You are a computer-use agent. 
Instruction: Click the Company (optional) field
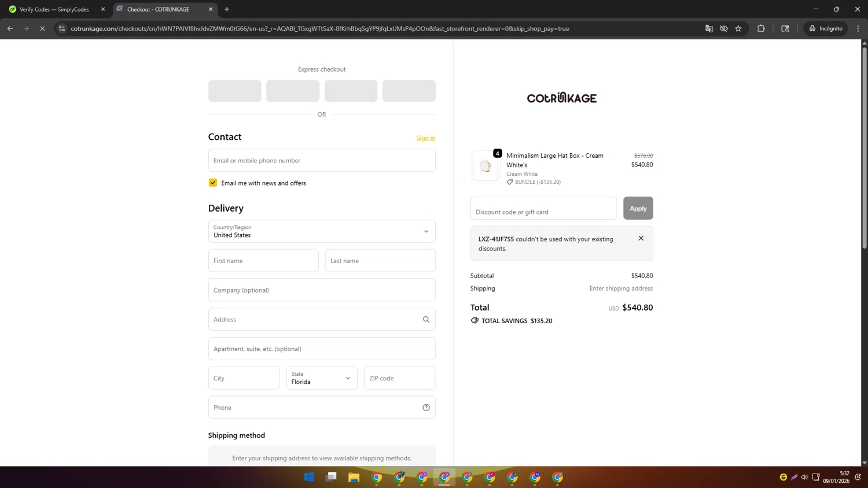click(322, 290)
